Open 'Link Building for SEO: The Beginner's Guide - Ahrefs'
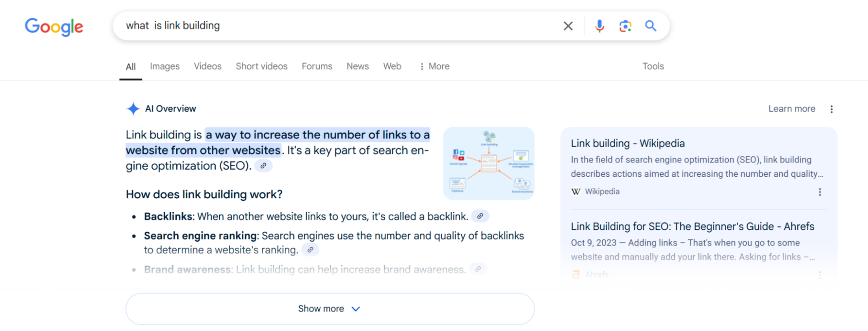Image resolution: width=868 pixels, height=331 pixels. click(692, 227)
